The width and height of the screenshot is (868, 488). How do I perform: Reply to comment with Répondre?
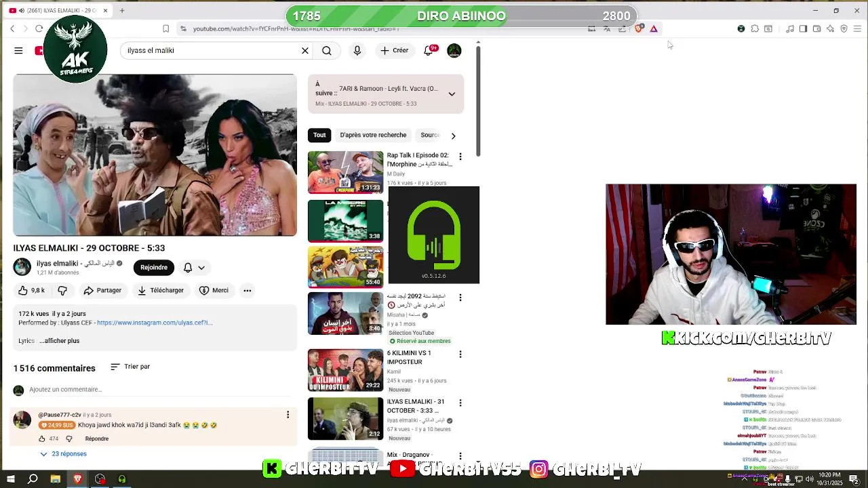coord(97,439)
